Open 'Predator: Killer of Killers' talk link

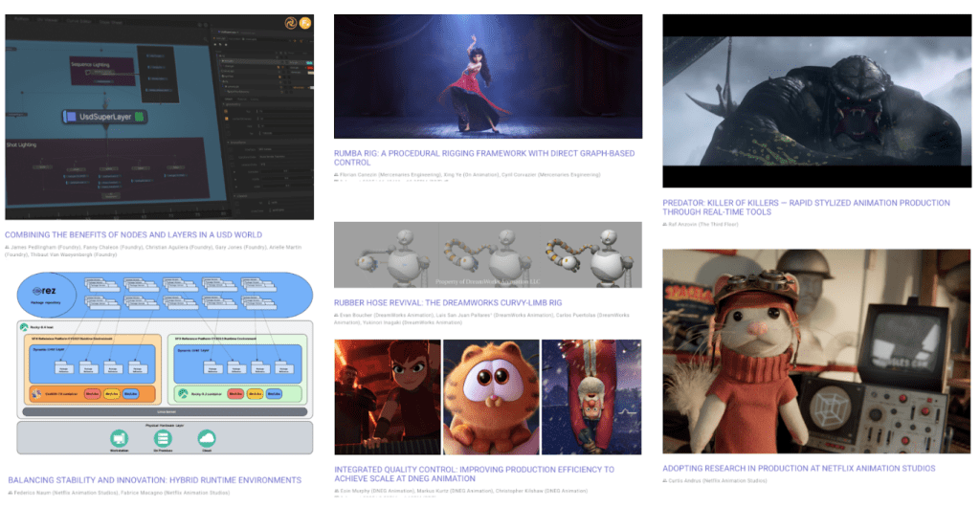point(806,208)
